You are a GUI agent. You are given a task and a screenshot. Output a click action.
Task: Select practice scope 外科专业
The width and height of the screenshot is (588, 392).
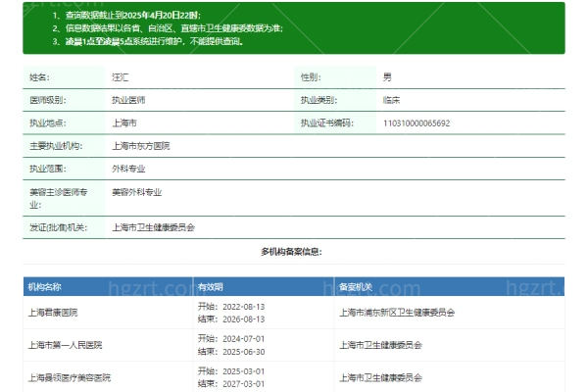(128, 169)
